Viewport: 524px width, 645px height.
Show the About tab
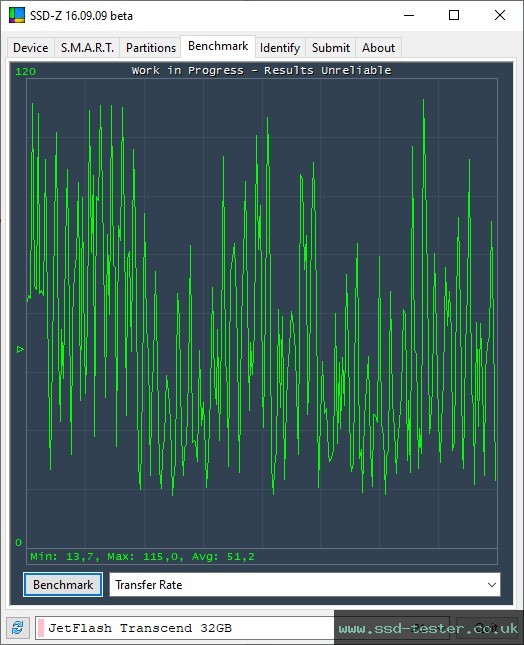[378, 48]
